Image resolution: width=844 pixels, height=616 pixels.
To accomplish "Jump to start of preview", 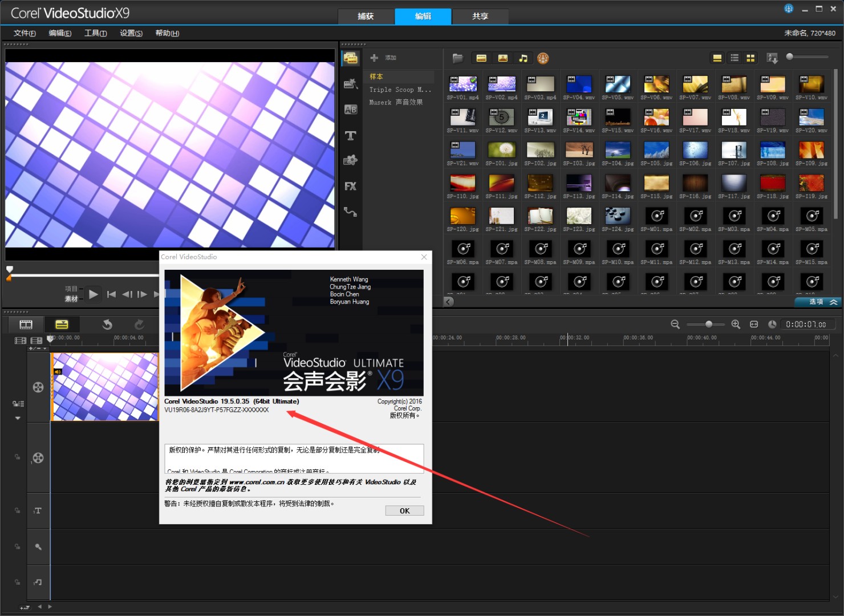I will click(x=111, y=294).
